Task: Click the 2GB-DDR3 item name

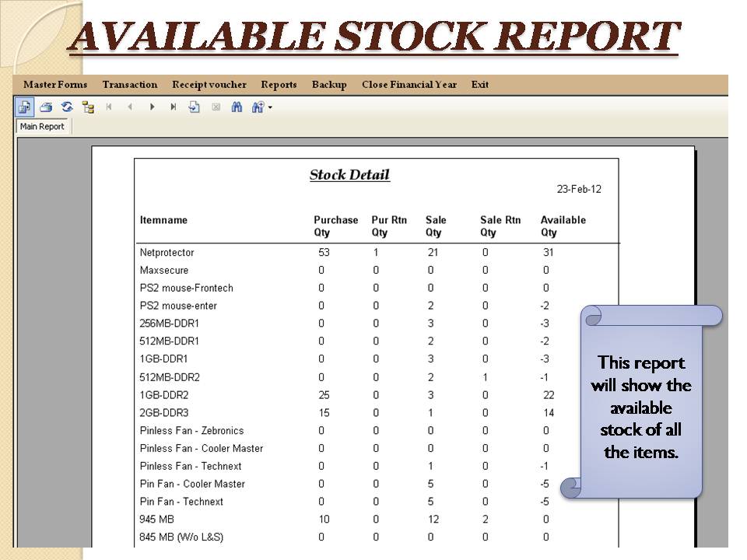Action: point(164,413)
